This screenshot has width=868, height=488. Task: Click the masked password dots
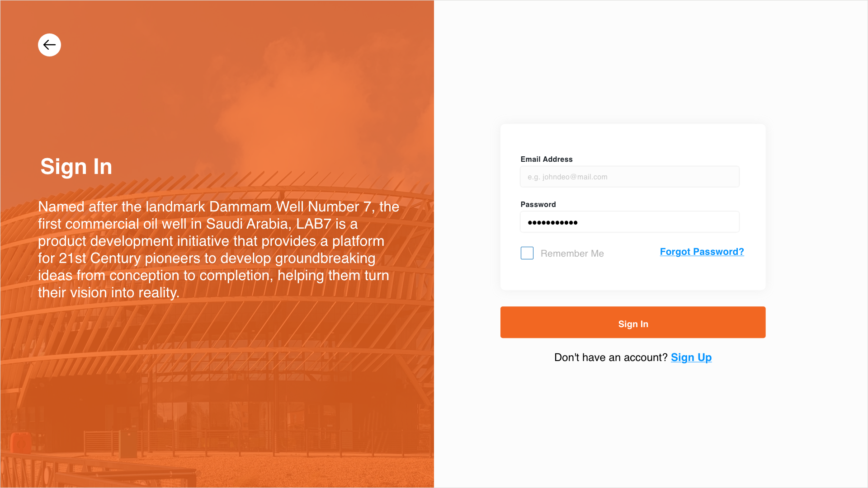point(552,222)
